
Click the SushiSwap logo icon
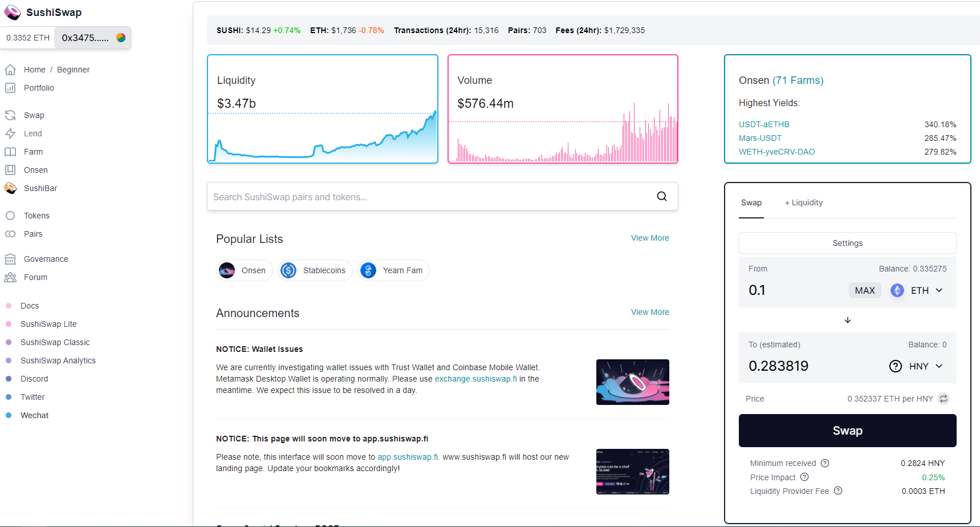(x=13, y=13)
